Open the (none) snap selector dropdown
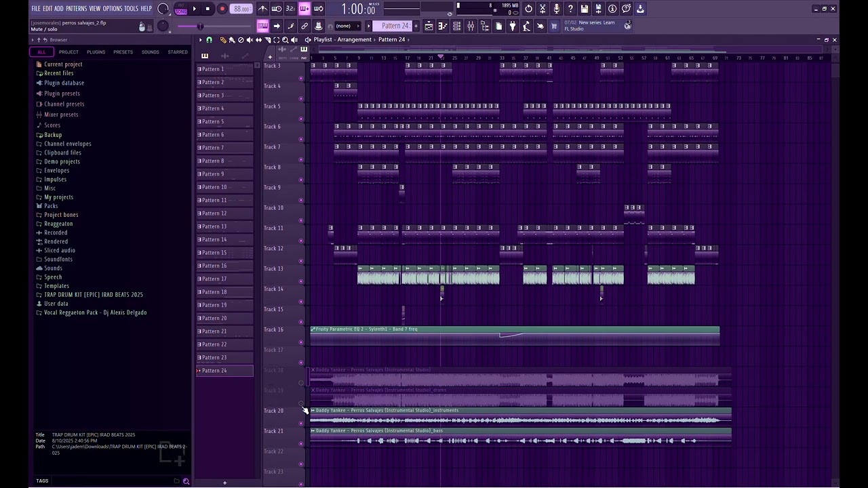The image size is (868, 488). pyautogui.click(x=348, y=26)
